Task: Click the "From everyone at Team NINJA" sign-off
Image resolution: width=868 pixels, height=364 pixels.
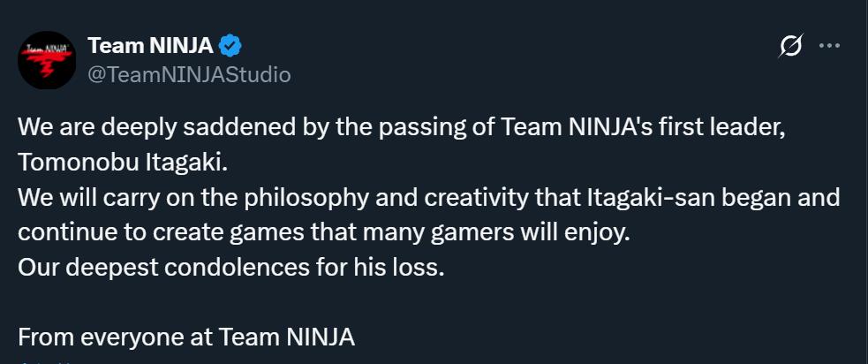Action: click(x=185, y=337)
